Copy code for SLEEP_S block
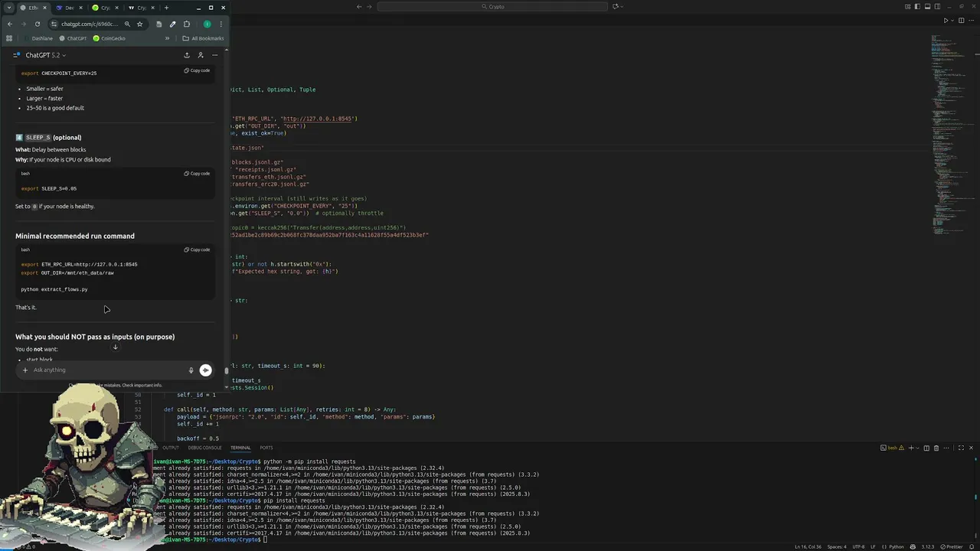 pyautogui.click(x=197, y=174)
